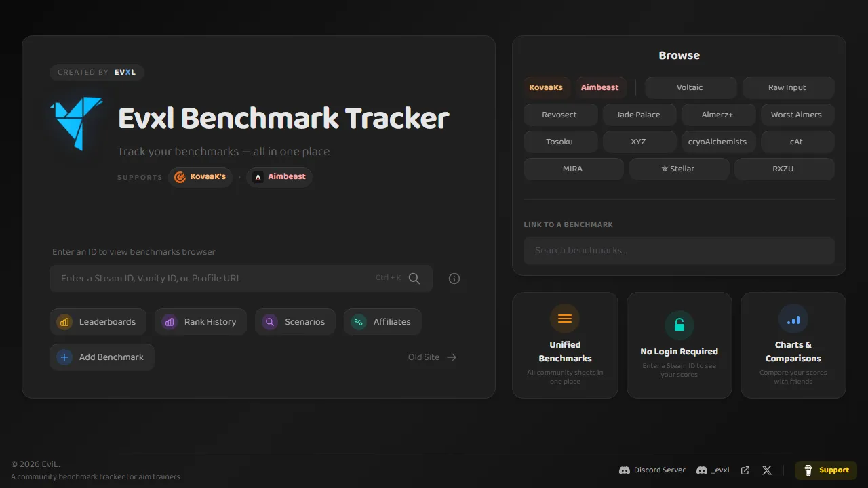Select the Voltaic benchmark
The image size is (868, 488).
pyautogui.click(x=690, y=87)
